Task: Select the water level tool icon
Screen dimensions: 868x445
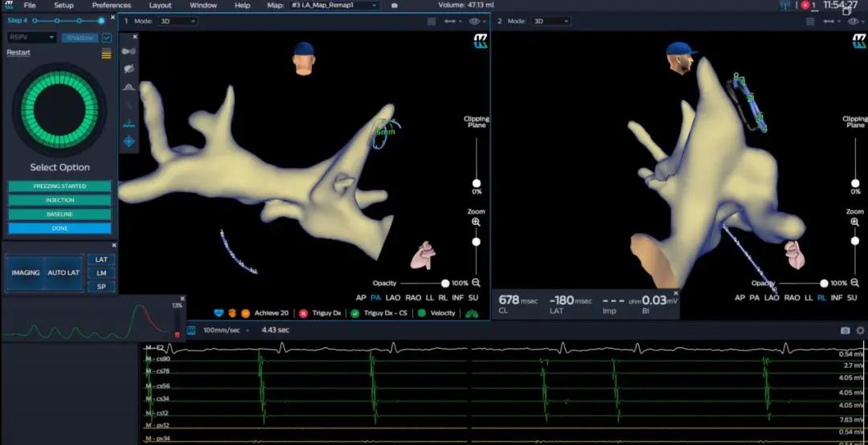Action: click(x=129, y=124)
